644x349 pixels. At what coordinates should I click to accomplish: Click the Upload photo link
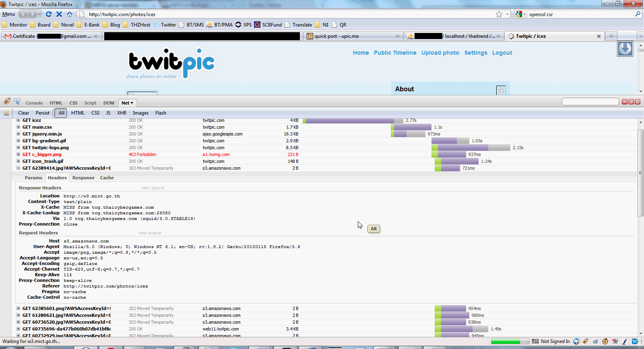click(x=440, y=53)
